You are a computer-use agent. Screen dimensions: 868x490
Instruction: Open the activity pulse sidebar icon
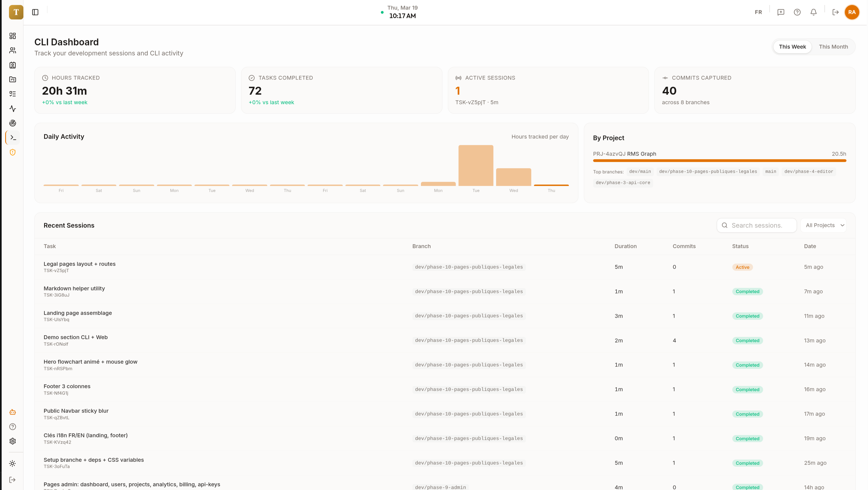coord(13,108)
